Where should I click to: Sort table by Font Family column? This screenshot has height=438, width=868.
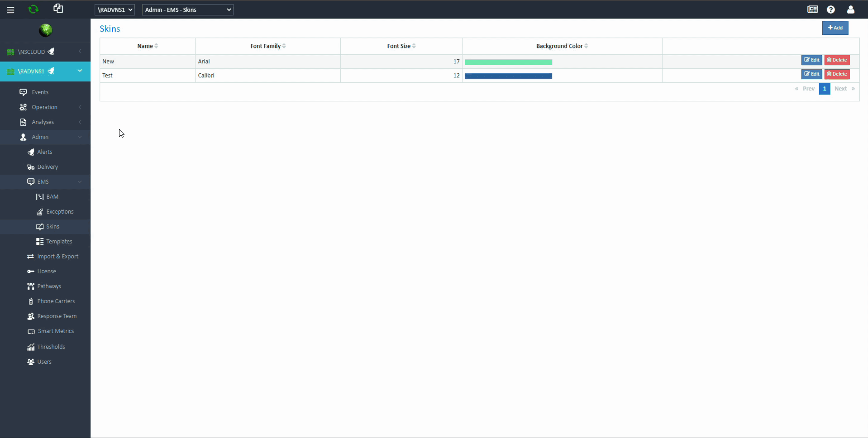pyautogui.click(x=268, y=46)
